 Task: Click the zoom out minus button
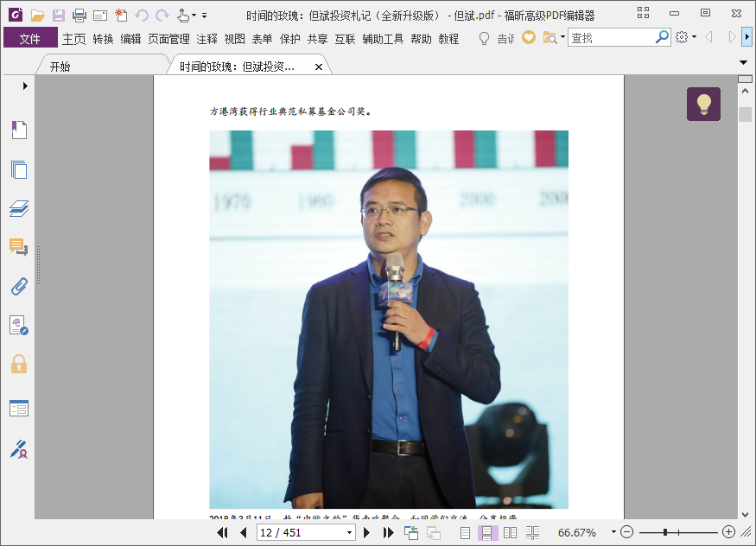click(x=626, y=532)
